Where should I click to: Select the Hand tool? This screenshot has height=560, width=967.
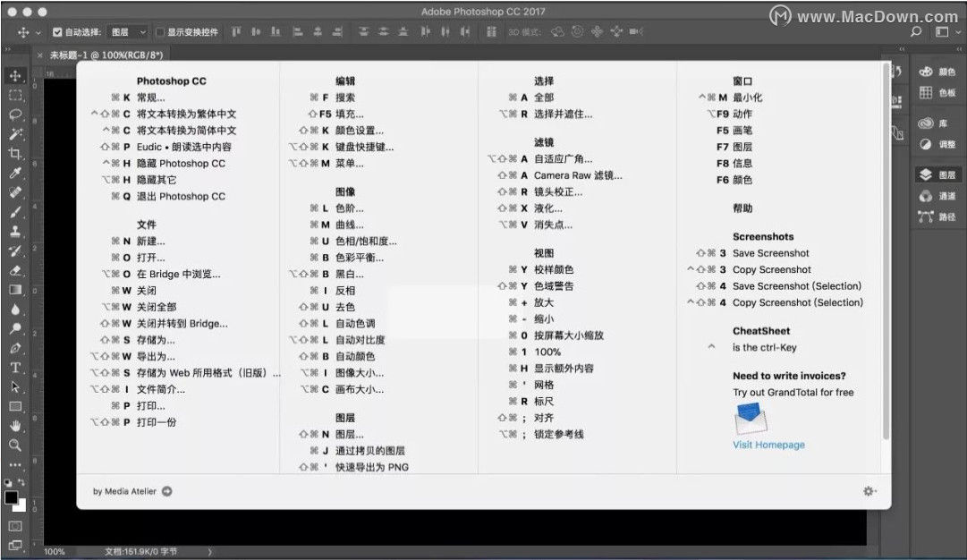click(15, 426)
